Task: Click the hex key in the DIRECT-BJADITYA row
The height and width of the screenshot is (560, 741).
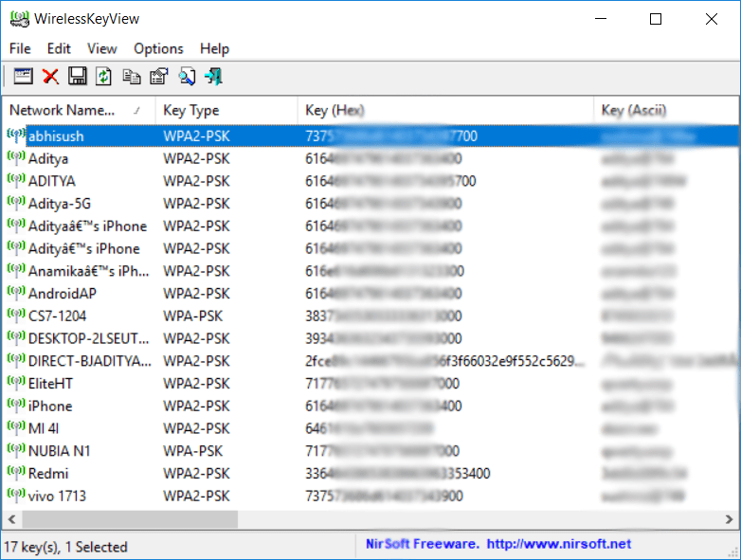Action: pyautogui.click(x=444, y=361)
